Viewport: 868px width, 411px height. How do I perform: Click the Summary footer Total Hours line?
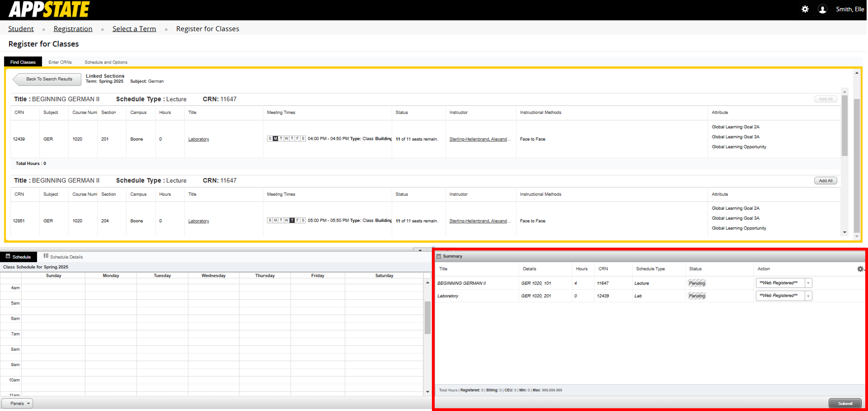click(x=500, y=390)
